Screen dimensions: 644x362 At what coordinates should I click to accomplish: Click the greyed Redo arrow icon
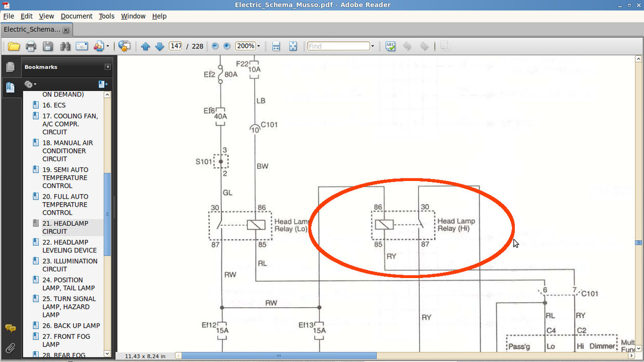pos(424,46)
